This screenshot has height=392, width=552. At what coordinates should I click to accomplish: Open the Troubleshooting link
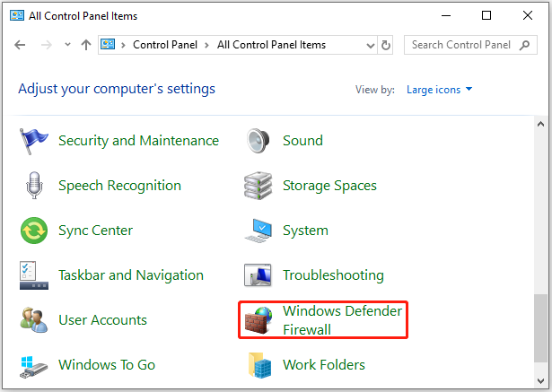coord(333,275)
